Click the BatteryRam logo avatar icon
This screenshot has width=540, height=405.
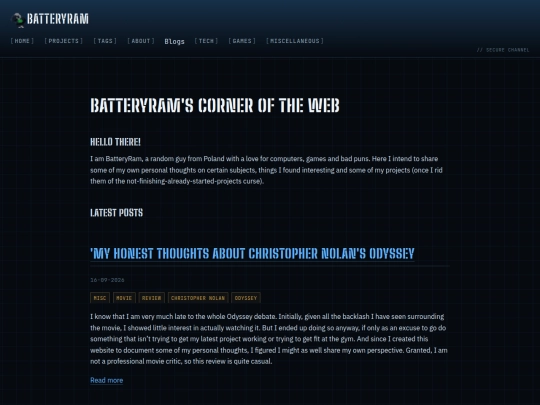(x=17, y=20)
